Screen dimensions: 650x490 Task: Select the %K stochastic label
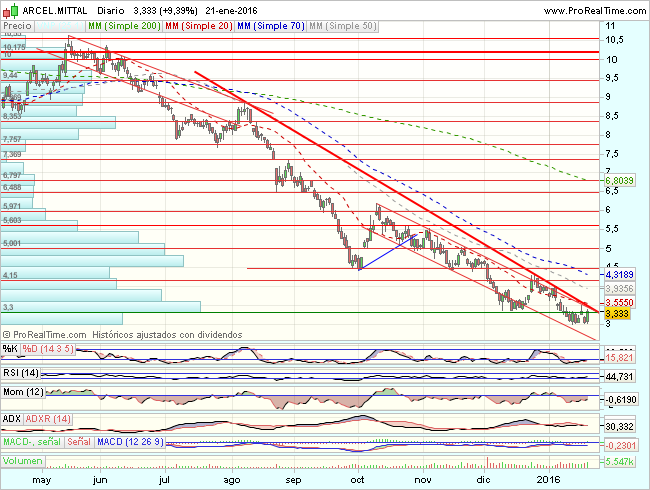tap(10, 349)
